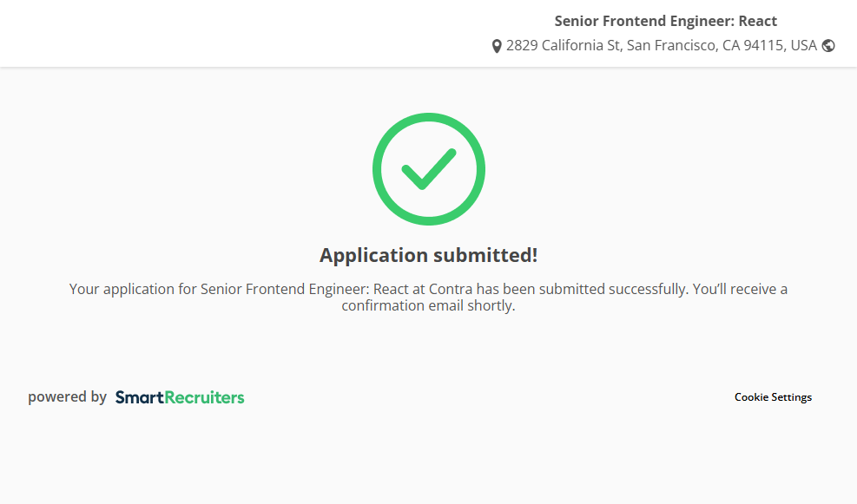This screenshot has height=504, width=857.
Task: Open the SmartRecruiters logo link
Action: point(180,397)
